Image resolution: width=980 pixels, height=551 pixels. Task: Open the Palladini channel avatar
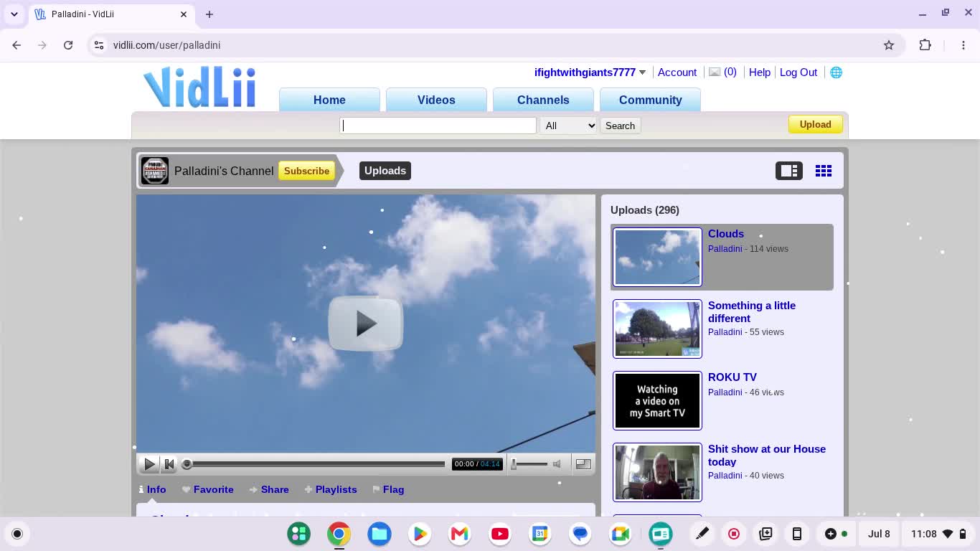pyautogui.click(x=154, y=171)
